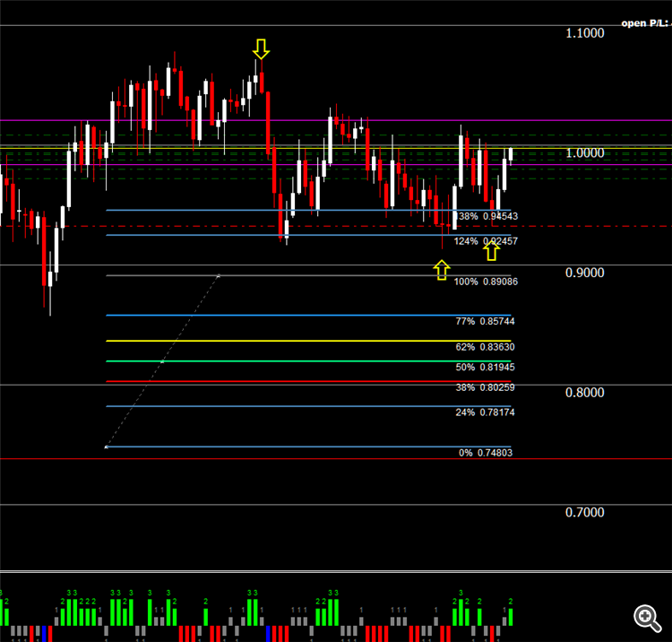
Task: Click the 50% 0.81945 level label
Action: coord(485,367)
